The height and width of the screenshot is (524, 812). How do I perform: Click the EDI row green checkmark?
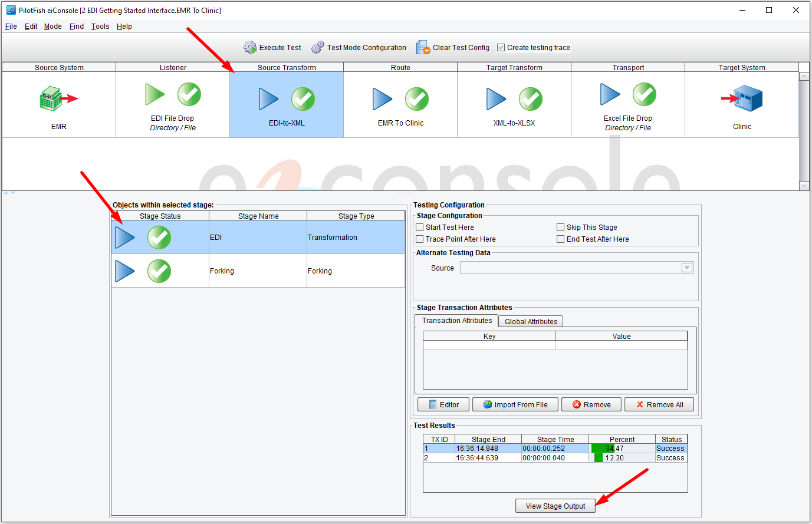pos(159,238)
